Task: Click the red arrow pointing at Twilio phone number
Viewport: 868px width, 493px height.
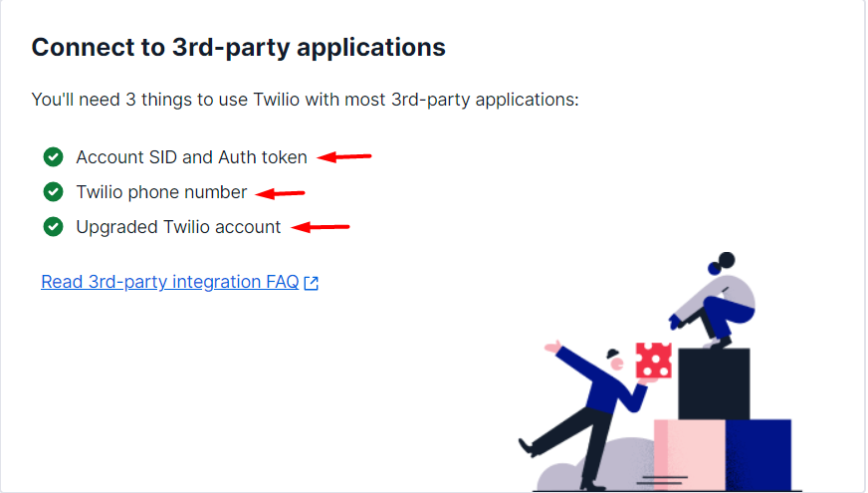Action: point(280,193)
